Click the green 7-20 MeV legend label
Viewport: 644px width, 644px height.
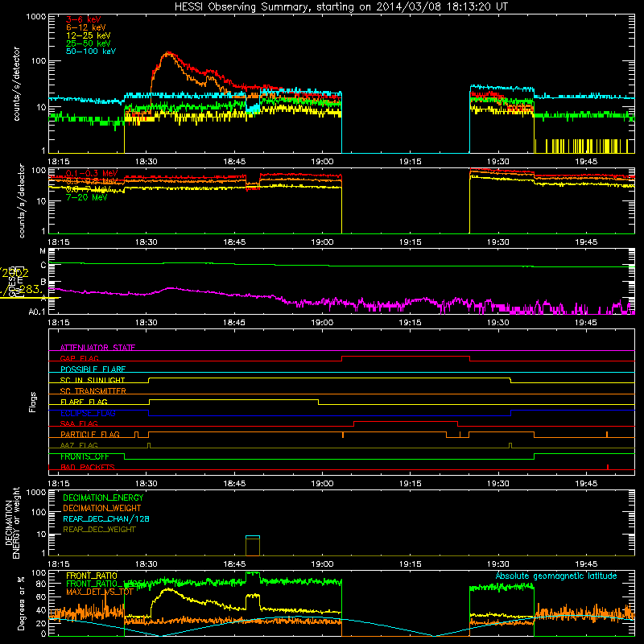click(86, 197)
